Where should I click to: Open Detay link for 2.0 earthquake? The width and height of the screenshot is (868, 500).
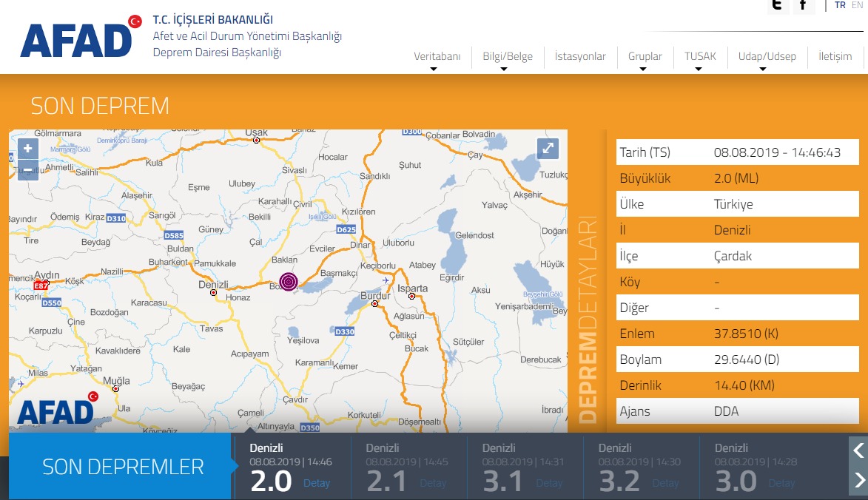(x=316, y=483)
